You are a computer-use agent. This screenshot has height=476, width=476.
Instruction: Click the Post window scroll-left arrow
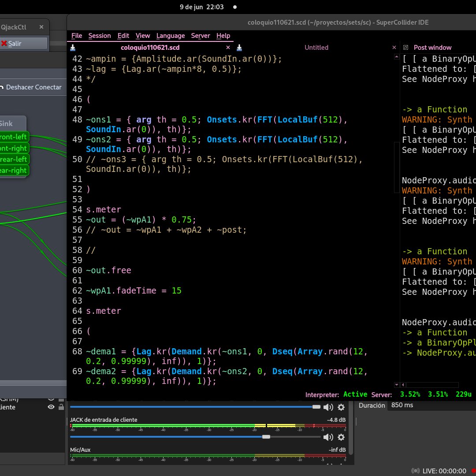[403, 385]
